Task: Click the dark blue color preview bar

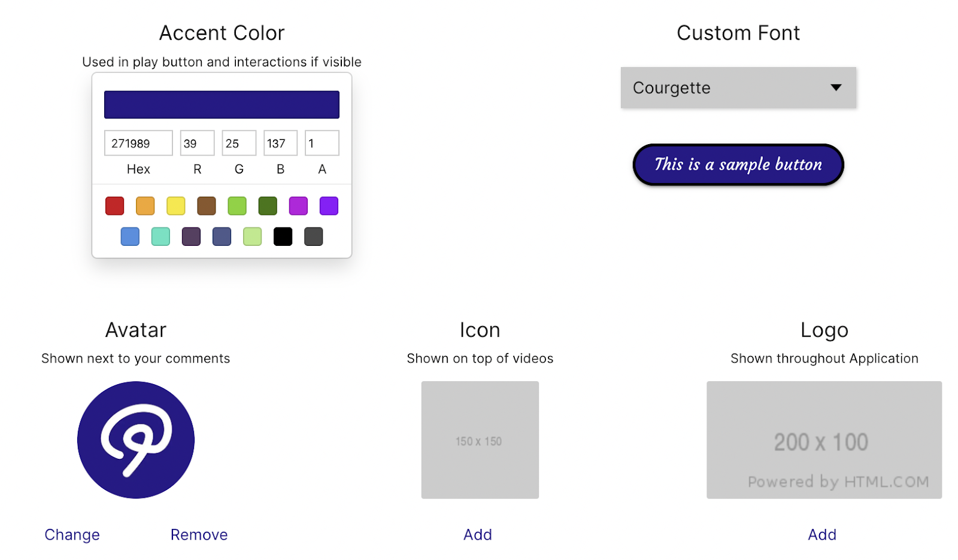Action: click(x=222, y=105)
